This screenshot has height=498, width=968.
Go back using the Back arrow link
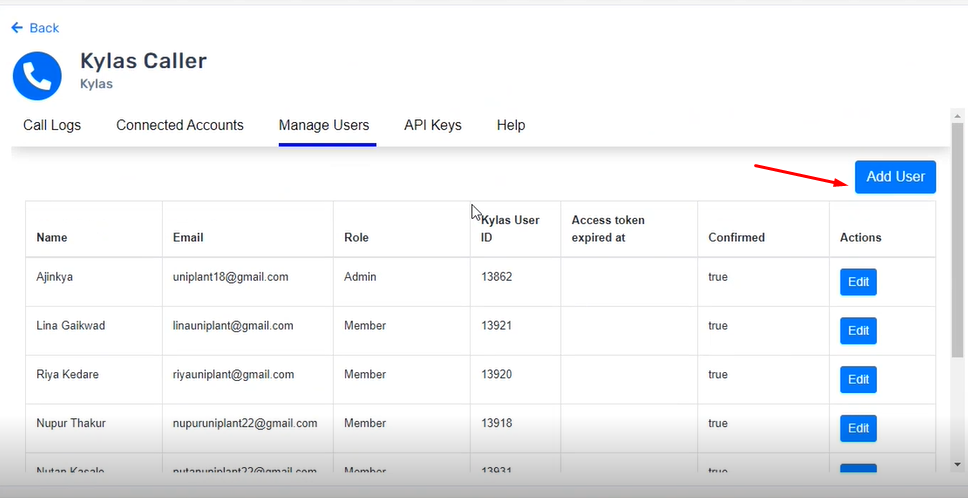[35, 28]
